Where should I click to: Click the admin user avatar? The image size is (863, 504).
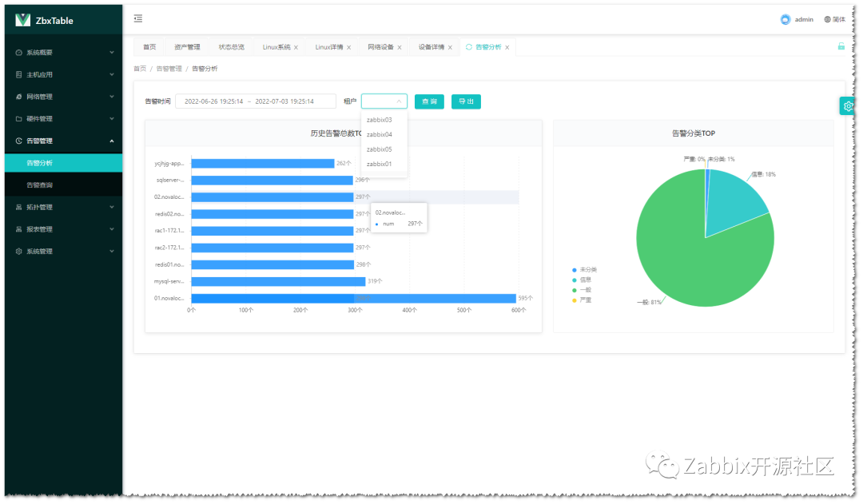[x=785, y=19]
